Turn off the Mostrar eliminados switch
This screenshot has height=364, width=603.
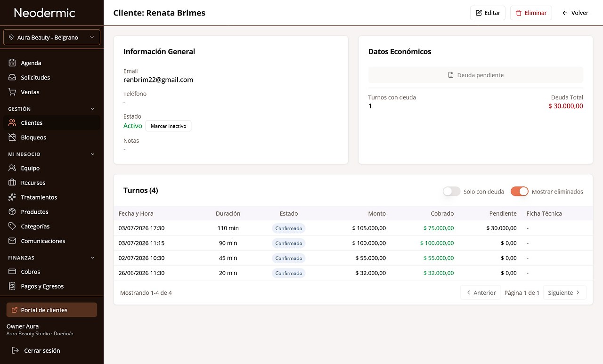520,192
